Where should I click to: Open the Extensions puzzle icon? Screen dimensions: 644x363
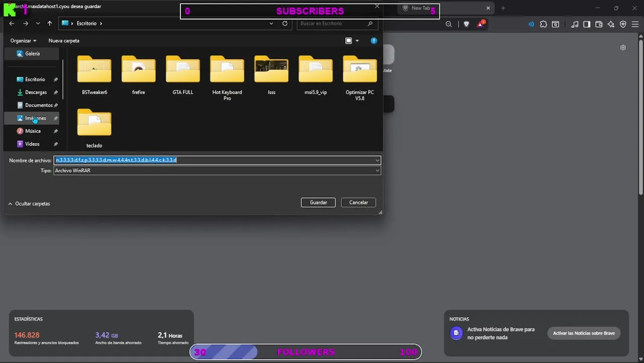click(x=543, y=24)
